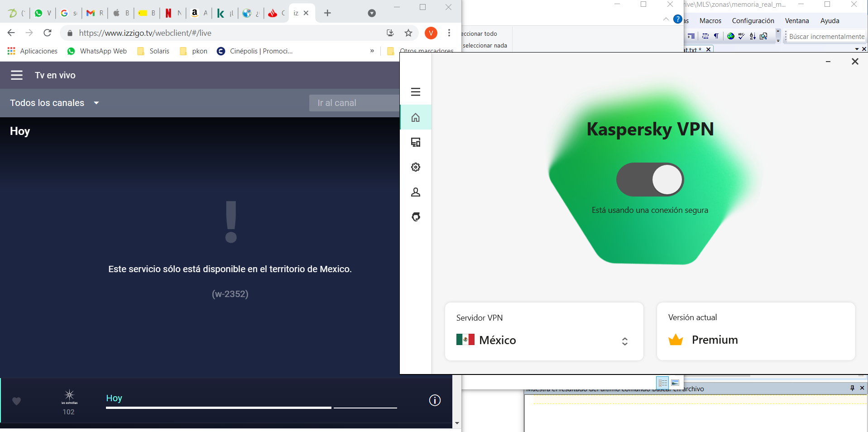The height and width of the screenshot is (432, 868).
Task: Click the Chrome address bar URL
Action: point(145,33)
